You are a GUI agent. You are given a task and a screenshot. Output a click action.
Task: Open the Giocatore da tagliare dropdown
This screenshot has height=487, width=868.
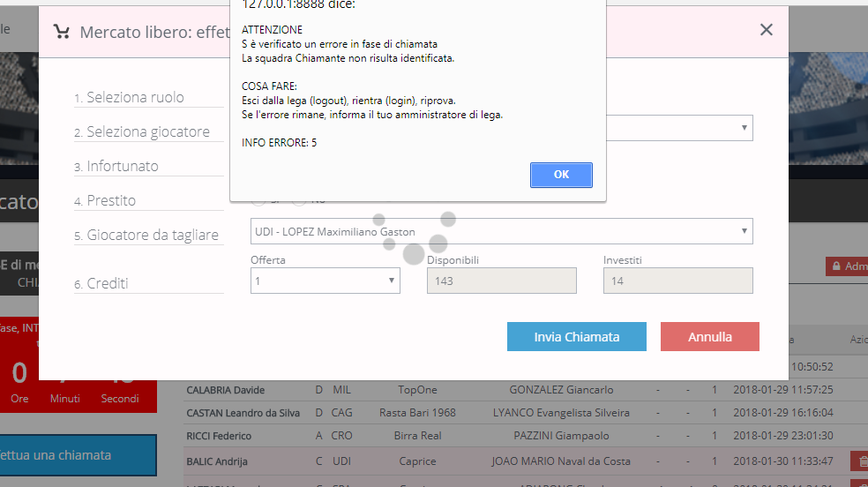point(501,232)
